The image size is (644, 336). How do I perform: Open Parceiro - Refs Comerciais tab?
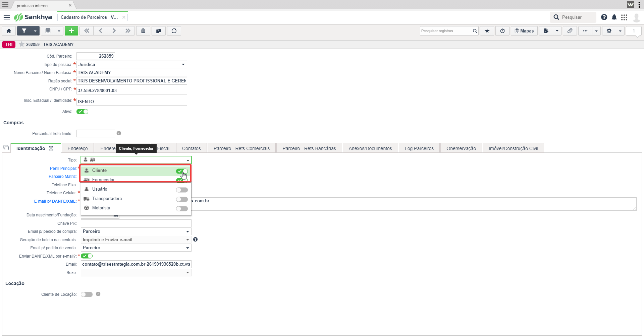point(241,148)
